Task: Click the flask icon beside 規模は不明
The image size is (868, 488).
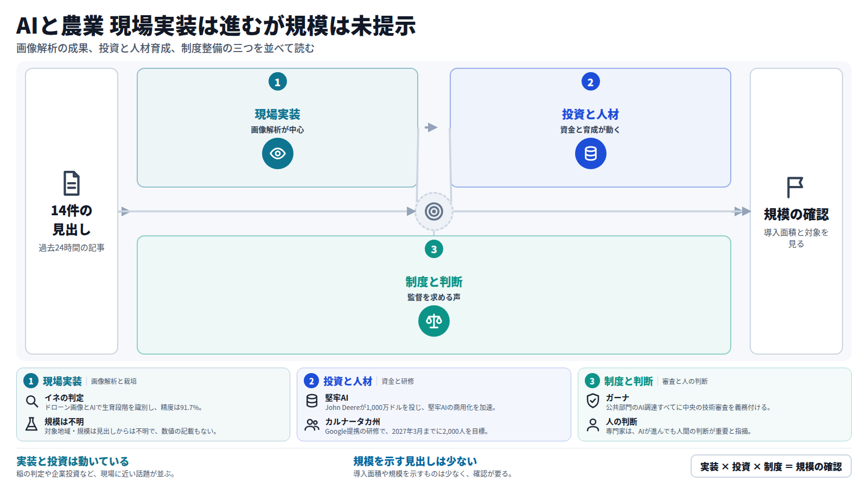Action: click(32, 425)
